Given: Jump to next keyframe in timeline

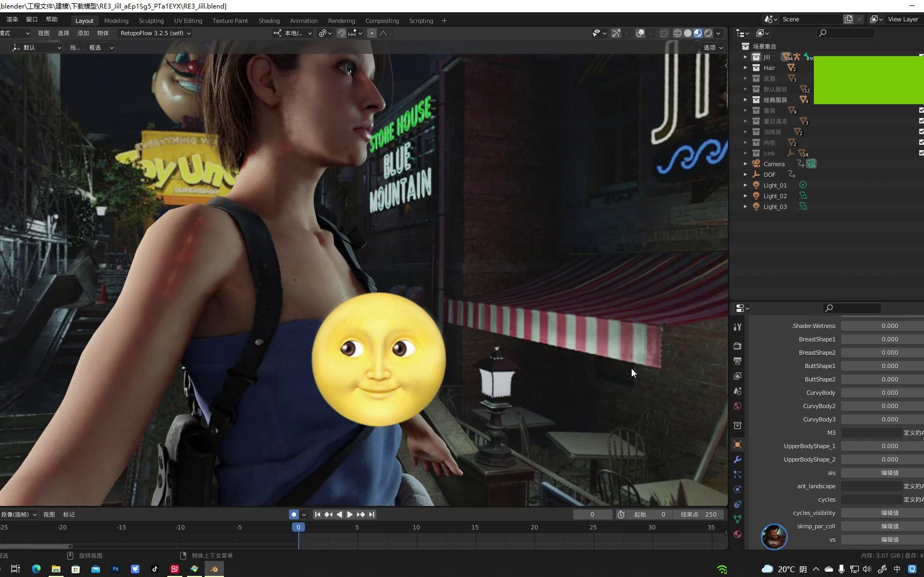Looking at the screenshot, I should point(361,514).
